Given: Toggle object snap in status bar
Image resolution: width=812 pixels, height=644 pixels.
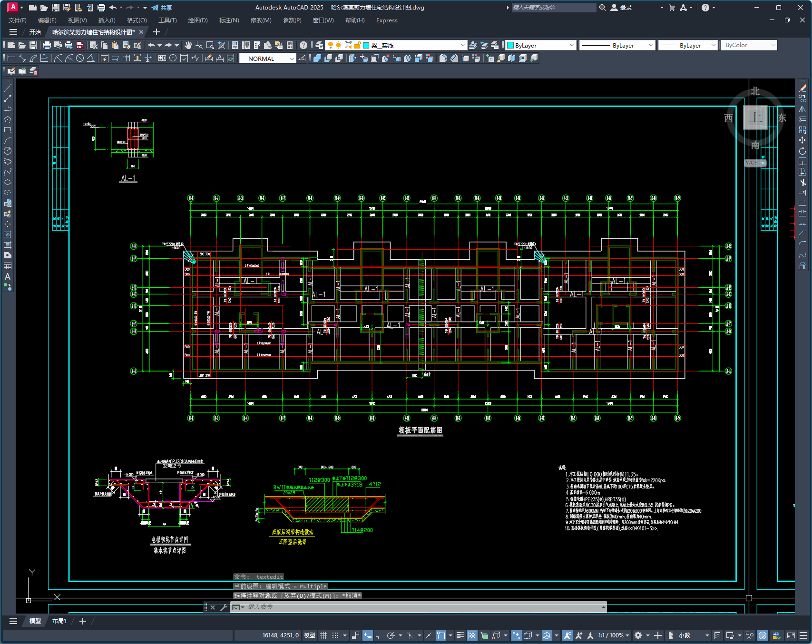Looking at the screenshot, I should (441, 635).
